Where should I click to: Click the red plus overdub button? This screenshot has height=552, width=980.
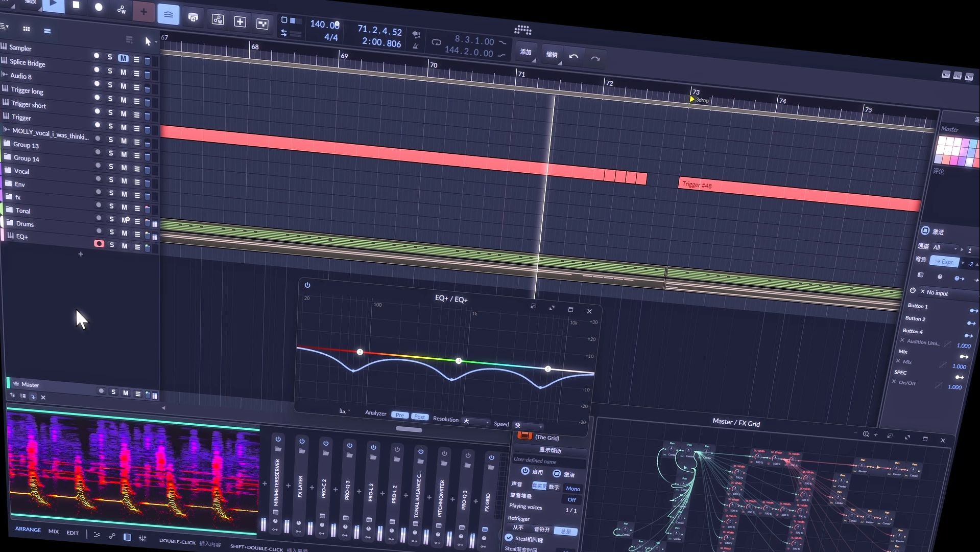(x=144, y=12)
